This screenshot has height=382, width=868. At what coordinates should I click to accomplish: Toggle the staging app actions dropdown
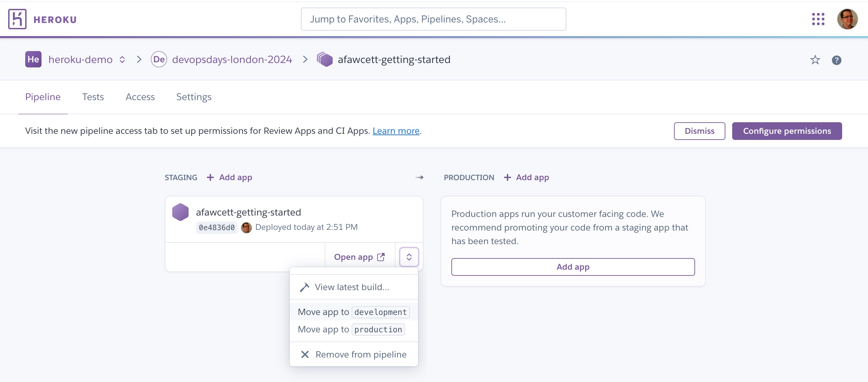409,257
